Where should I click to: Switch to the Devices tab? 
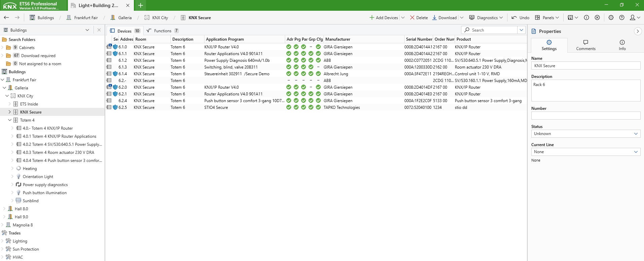point(125,31)
